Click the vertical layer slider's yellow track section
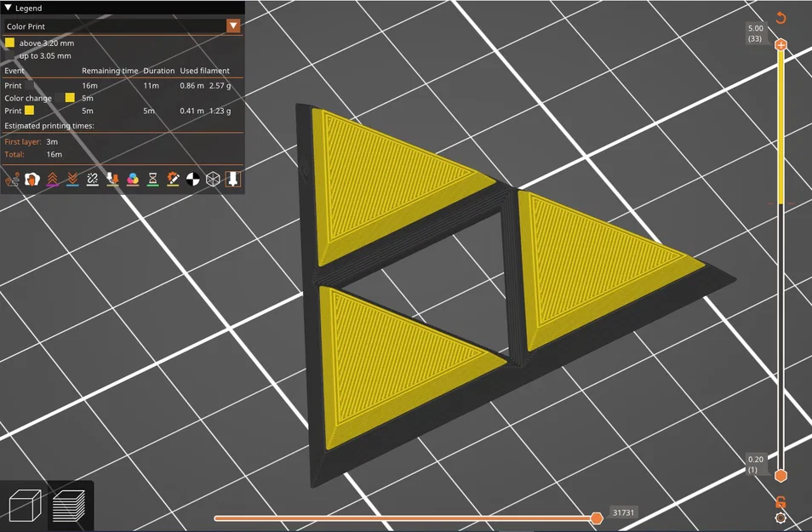Image resolution: width=812 pixels, height=532 pixels. pyautogui.click(x=781, y=128)
